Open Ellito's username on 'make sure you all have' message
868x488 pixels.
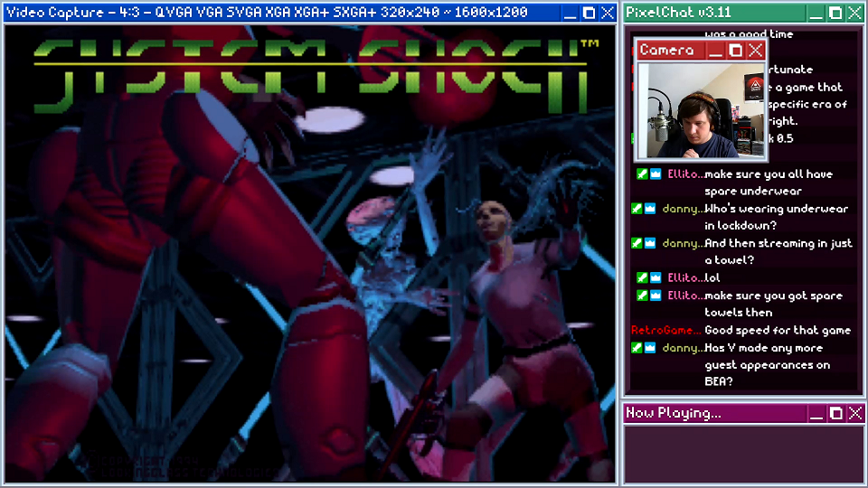click(685, 174)
